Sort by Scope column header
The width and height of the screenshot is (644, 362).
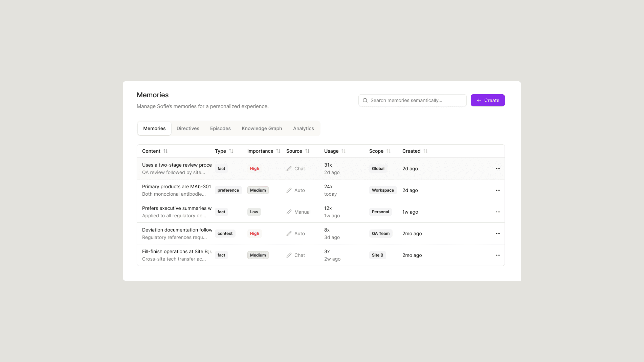(x=388, y=151)
